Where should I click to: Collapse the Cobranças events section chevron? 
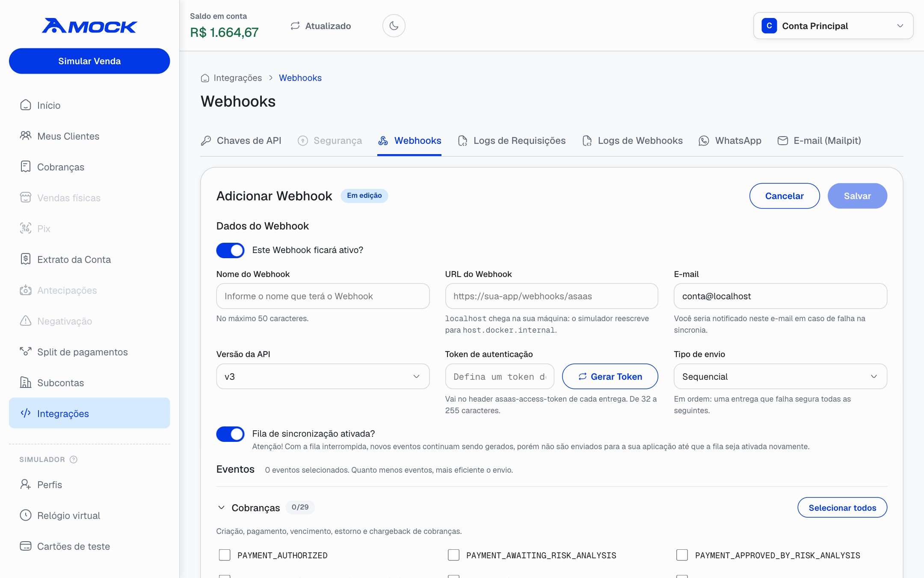(222, 507)
